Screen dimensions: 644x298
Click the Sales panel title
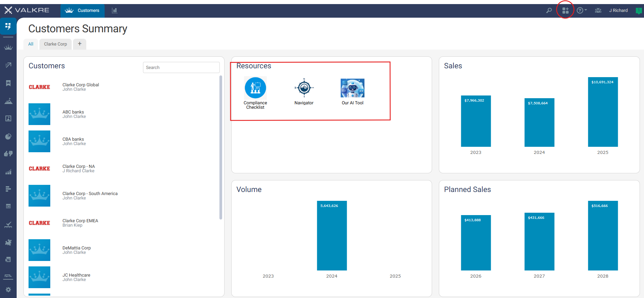pyautogui.click(x=453, y=66)
